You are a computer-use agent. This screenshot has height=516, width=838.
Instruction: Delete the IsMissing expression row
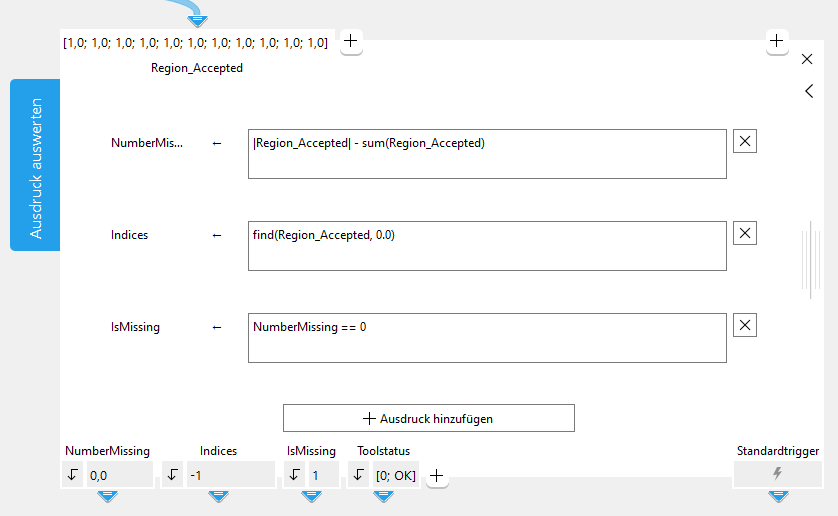pyautogui.click(x=745, y=325)
